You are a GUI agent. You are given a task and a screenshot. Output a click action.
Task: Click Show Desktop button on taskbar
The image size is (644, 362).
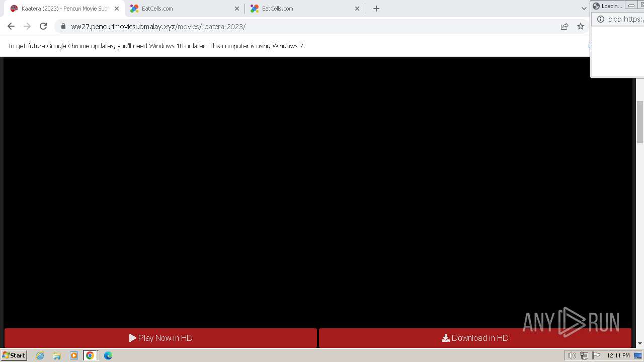(638, 355)
